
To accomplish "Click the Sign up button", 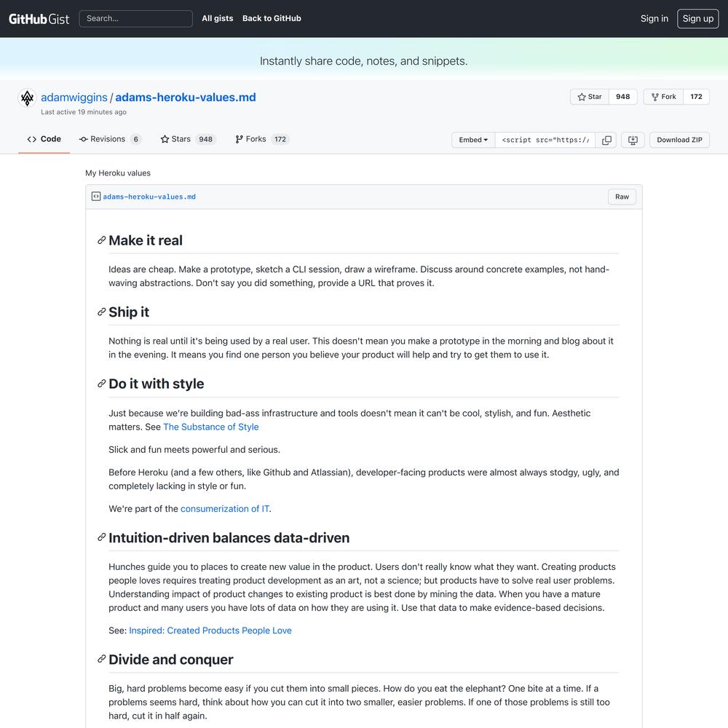I will click(697, 19).
